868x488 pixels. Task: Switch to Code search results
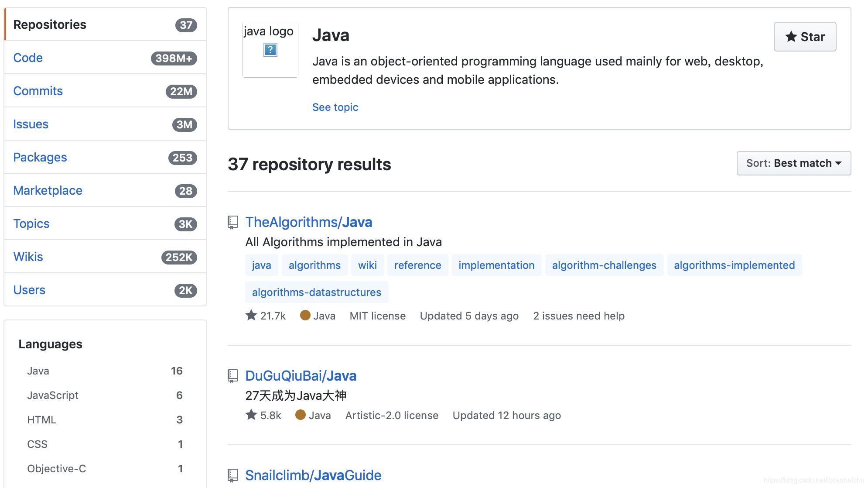coord(105,58)
